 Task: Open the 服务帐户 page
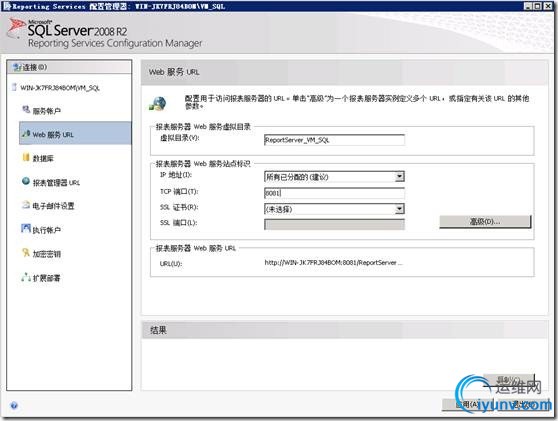47,111
